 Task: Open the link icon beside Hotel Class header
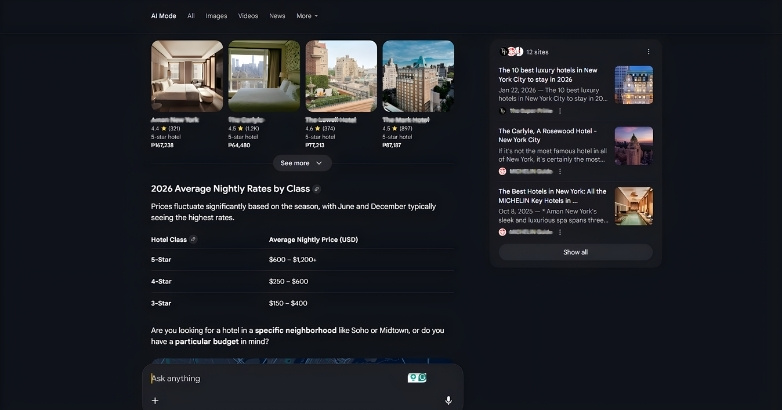pyautogui.click(x=194, y=239)
